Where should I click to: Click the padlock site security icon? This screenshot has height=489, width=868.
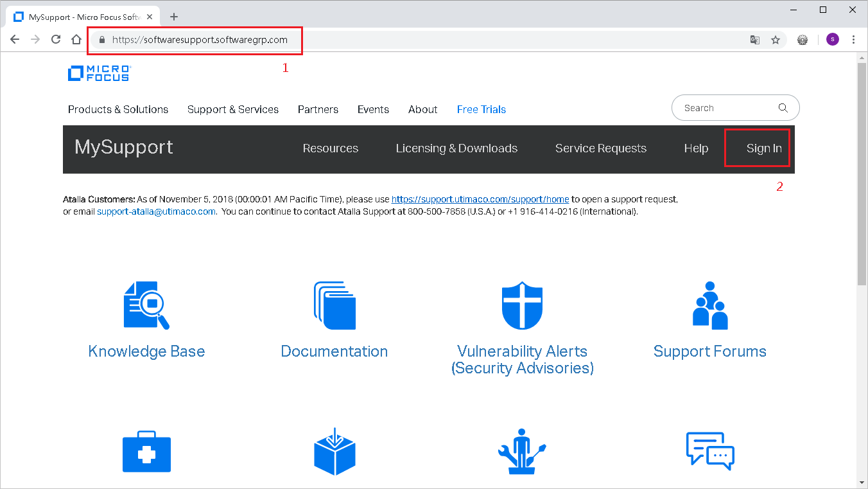click(x=101, y=39)
